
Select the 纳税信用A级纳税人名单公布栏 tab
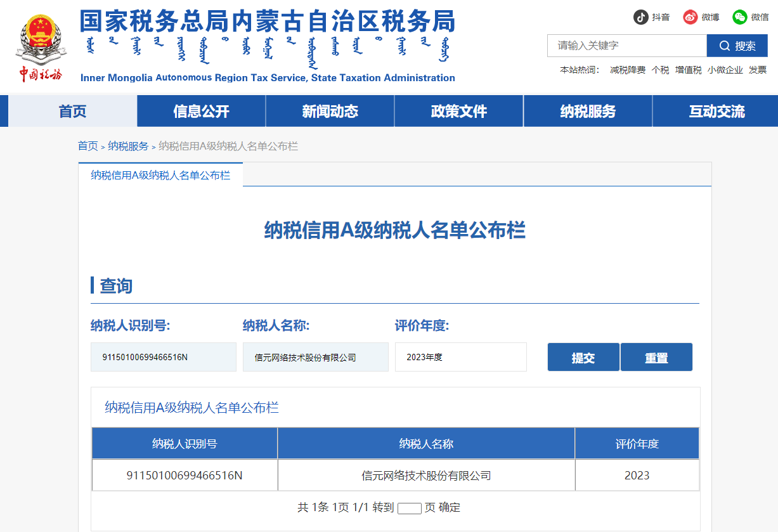click(x=160, y=176)
